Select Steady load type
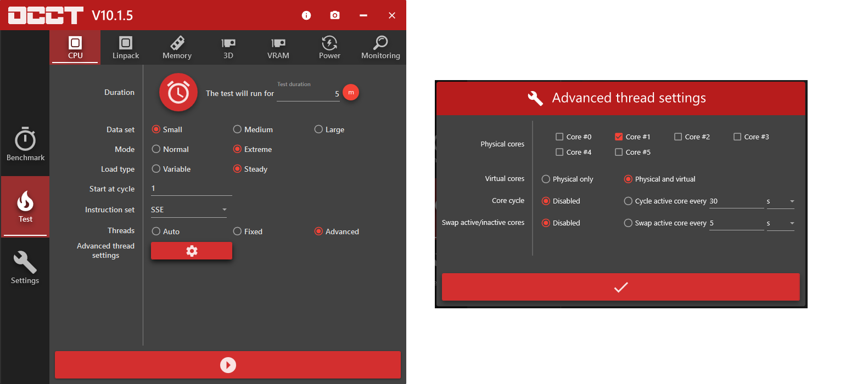The height and width of the screenshot is (384, 868). [250, 169]
